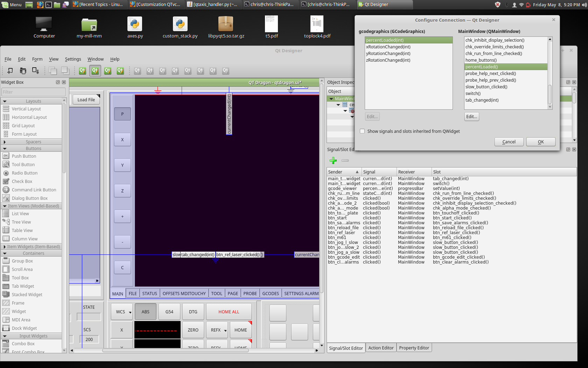Select the PROBE tab on the form
The image size is (588, 368).
coord(250,293)
